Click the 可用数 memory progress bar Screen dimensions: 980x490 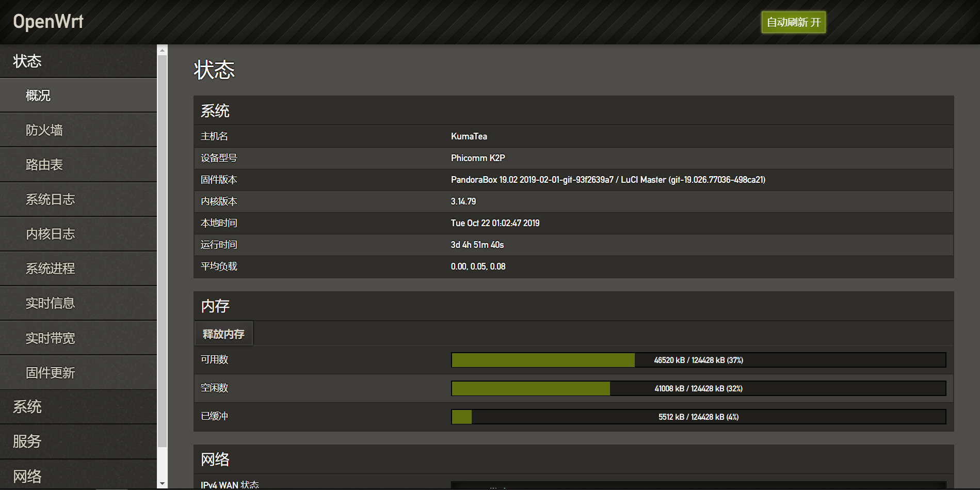(x=698, y=360)
